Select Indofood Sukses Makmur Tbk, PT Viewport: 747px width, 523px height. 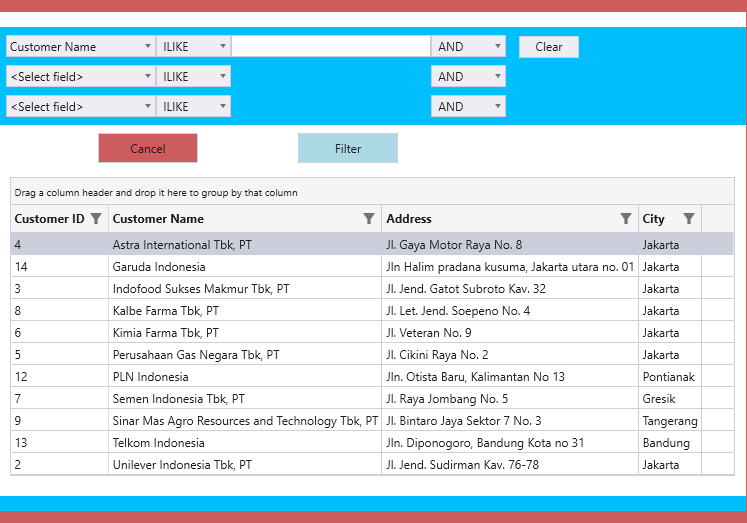tap(201, 289)
